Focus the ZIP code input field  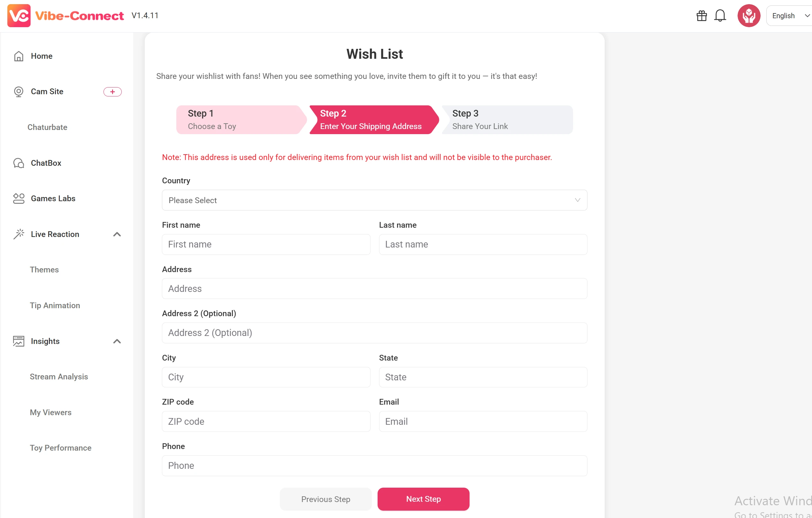(x=266, y=422)
